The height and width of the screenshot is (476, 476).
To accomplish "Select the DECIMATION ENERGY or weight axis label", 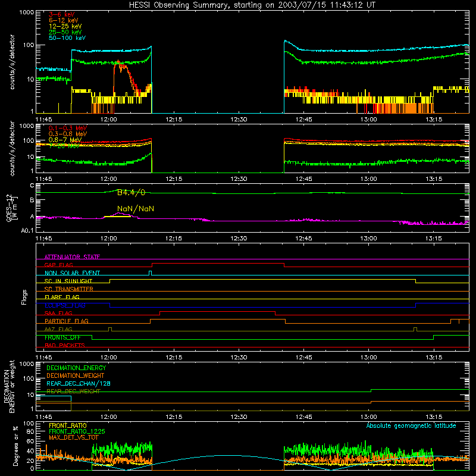I will (x=9, y=386).
